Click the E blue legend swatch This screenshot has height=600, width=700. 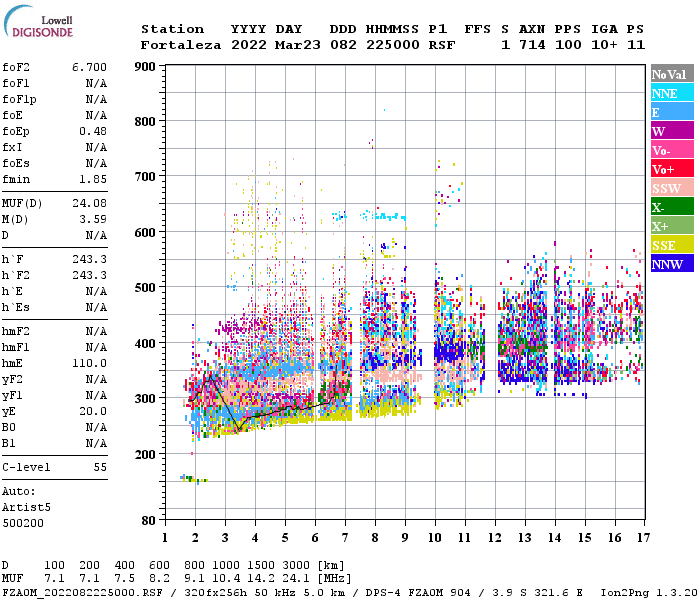[x=672, y=112]
